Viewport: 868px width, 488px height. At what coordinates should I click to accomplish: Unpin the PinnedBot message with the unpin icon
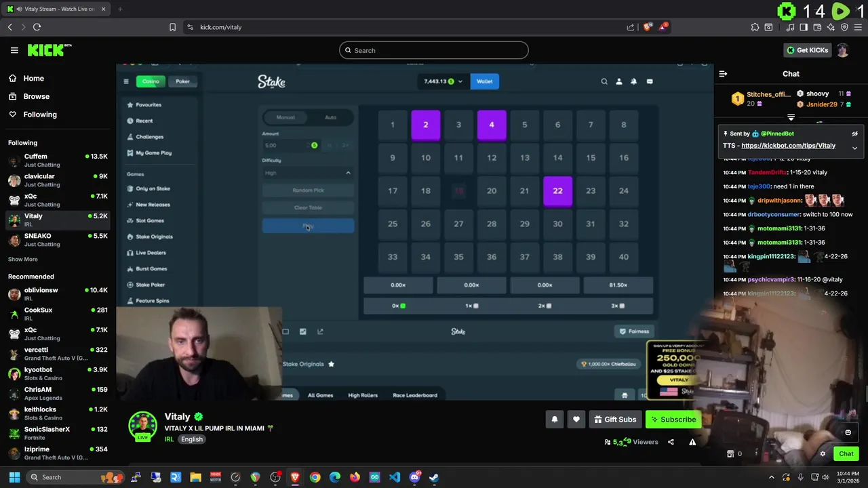click(x=854, y=134)
